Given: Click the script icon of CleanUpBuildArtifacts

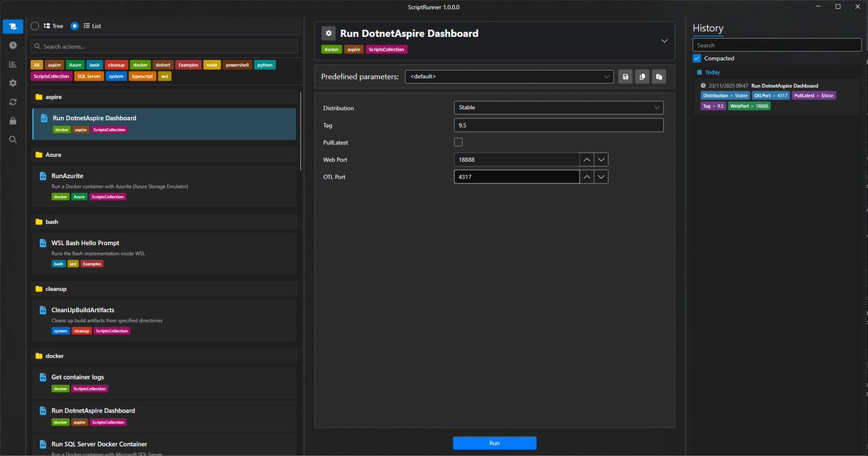Looking at the screenshot, I should tap(43, 310).
